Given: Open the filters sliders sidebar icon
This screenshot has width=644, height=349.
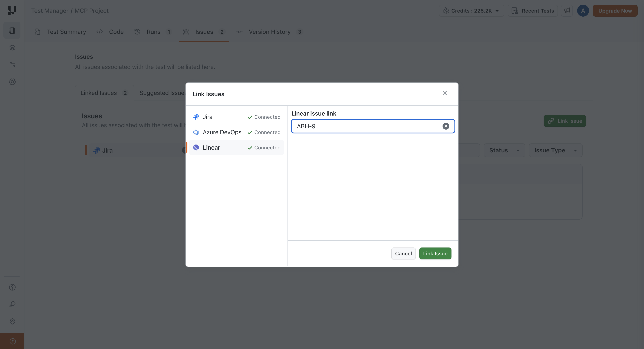Looking at the screenshot, I should pyautogui.click(x=12, y=65).
